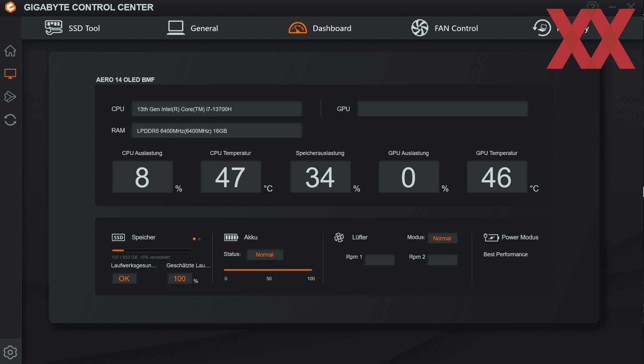Viewport: 644px width, 364px height.
Task: Click the GPU Auslastung value 0
Action: (409, 177)
